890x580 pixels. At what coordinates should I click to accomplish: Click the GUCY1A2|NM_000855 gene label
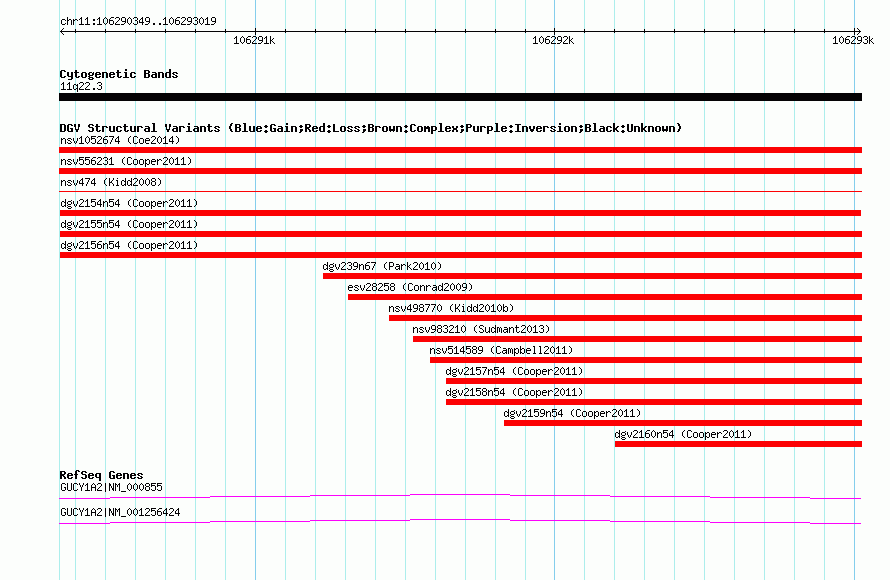(x=111, y=487)
